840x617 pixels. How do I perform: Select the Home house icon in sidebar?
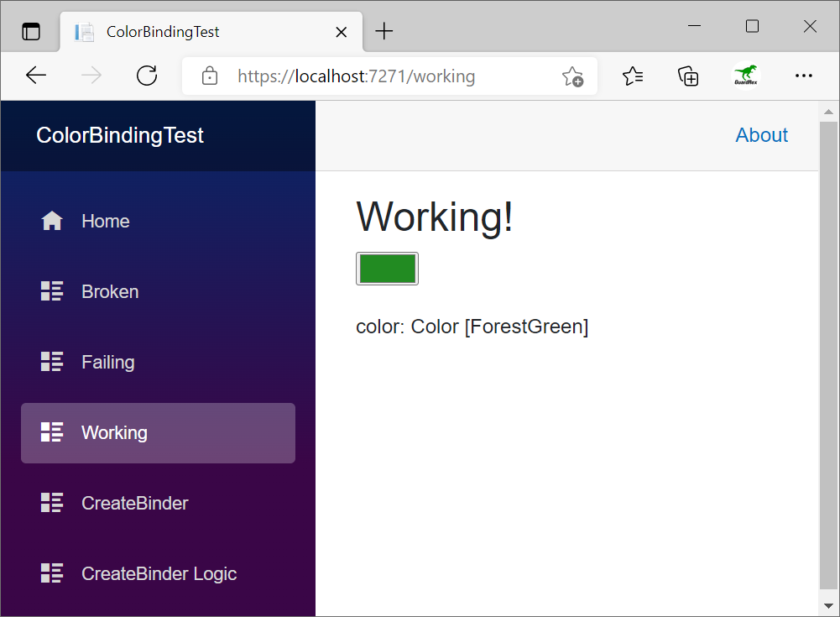pos(51,220)
